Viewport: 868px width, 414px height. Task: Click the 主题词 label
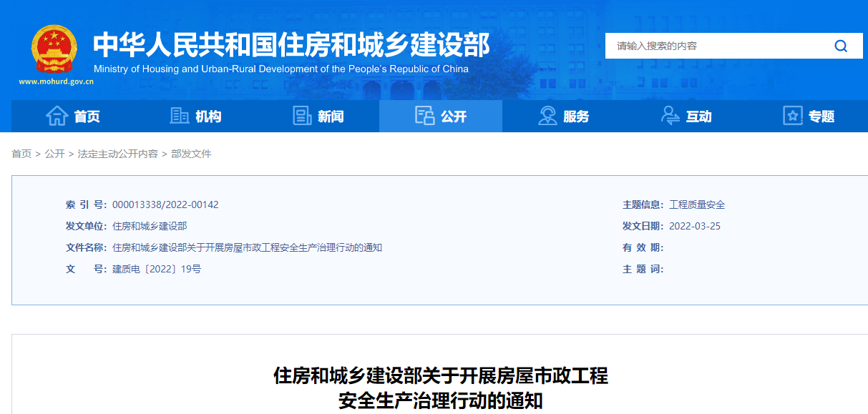tap(643, 269)
